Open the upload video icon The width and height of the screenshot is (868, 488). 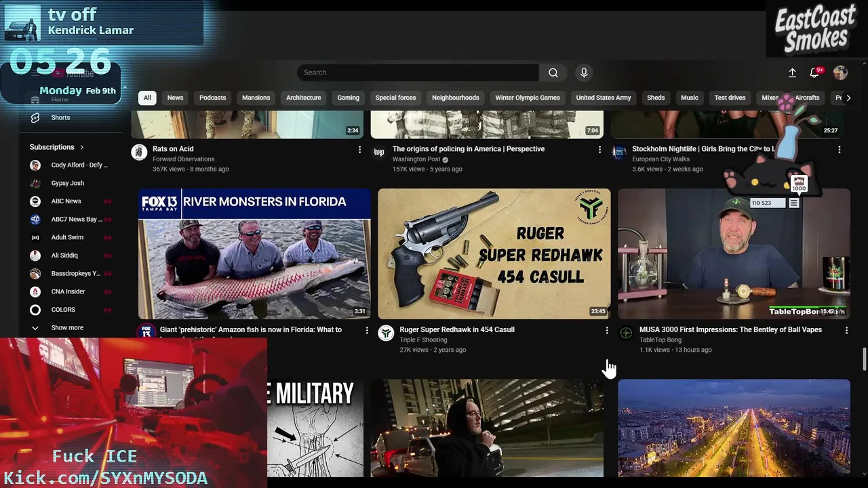792,73
